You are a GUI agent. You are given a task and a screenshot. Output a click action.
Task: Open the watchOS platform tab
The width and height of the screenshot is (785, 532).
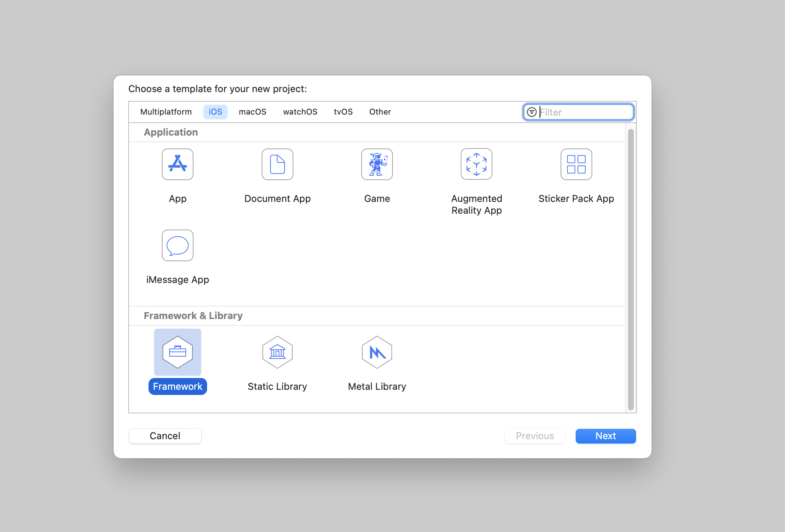300,112
